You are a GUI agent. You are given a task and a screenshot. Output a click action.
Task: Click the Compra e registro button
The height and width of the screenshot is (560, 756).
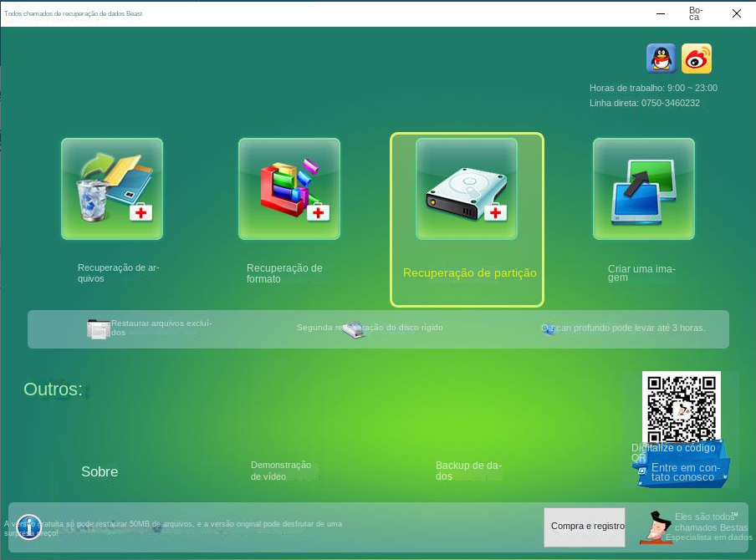(585, 527)
